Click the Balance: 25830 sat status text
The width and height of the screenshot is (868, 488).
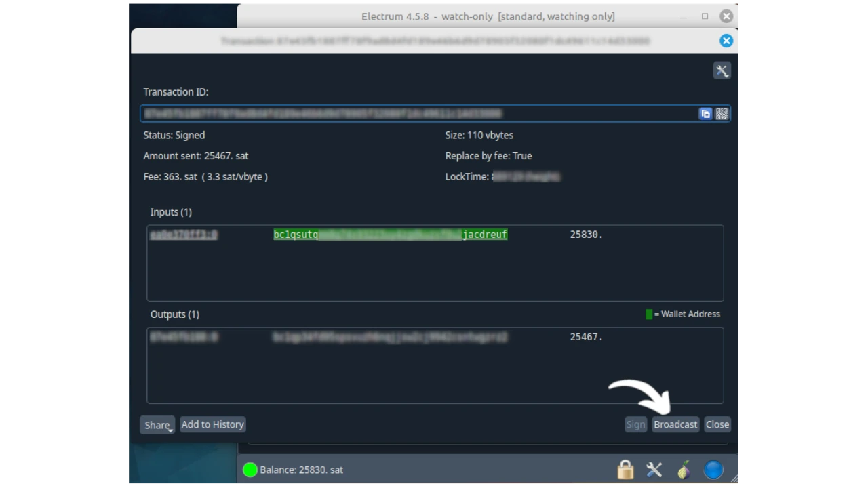[x=302, y=470]
